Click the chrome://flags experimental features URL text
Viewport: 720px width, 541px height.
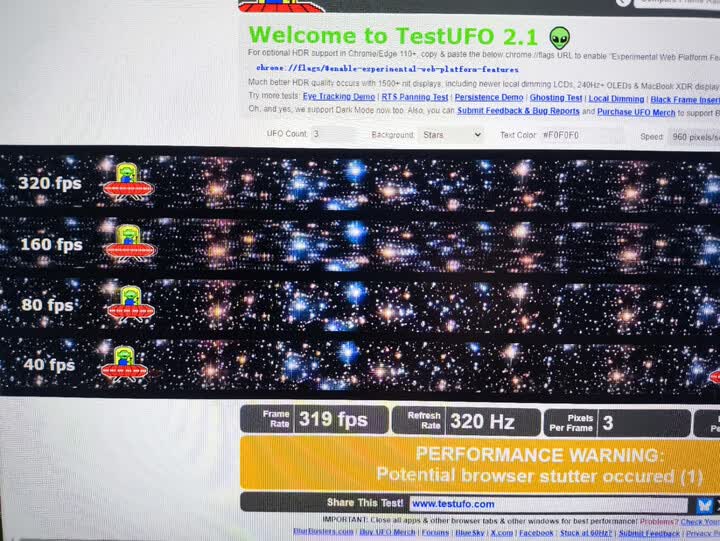pos(387,69)
